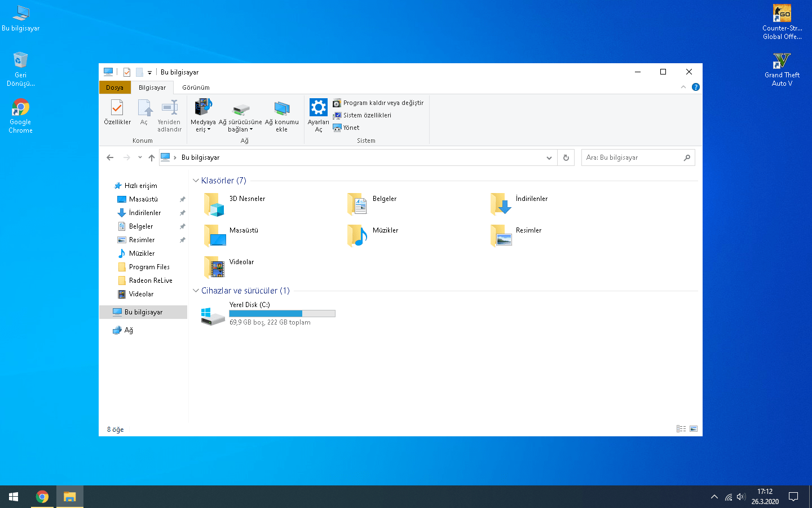The width and height of the screenshot is (812, 508).
Task: Open Videolar in the navigation pane
Action: pos(135,294)
